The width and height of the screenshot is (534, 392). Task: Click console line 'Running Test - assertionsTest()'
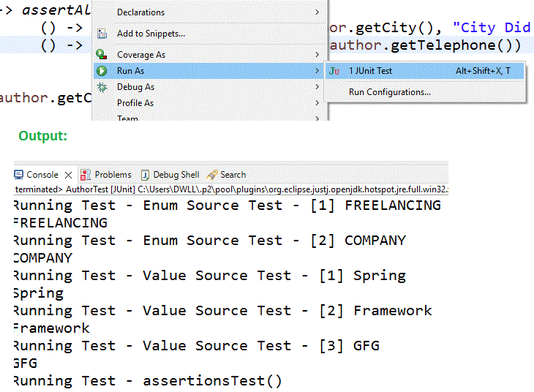tap(148, 381)
